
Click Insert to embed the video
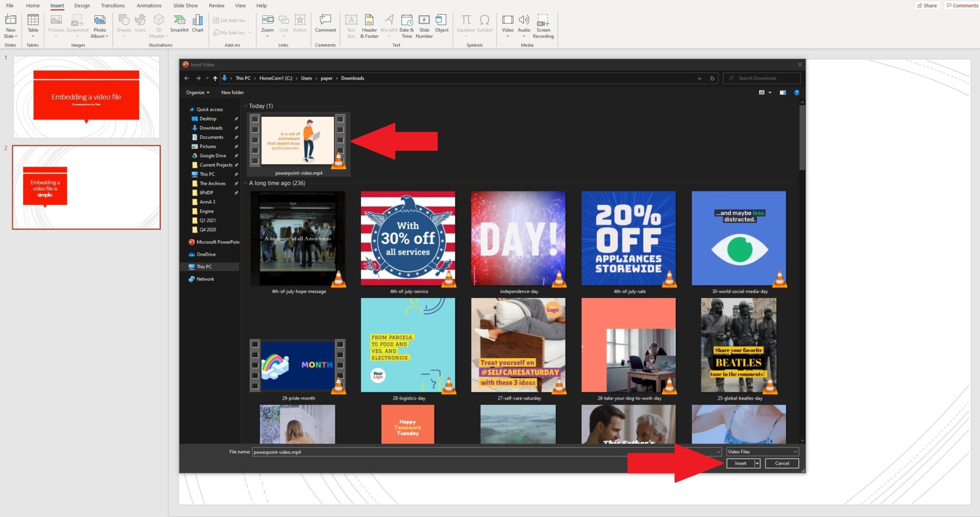coord(739,463)
